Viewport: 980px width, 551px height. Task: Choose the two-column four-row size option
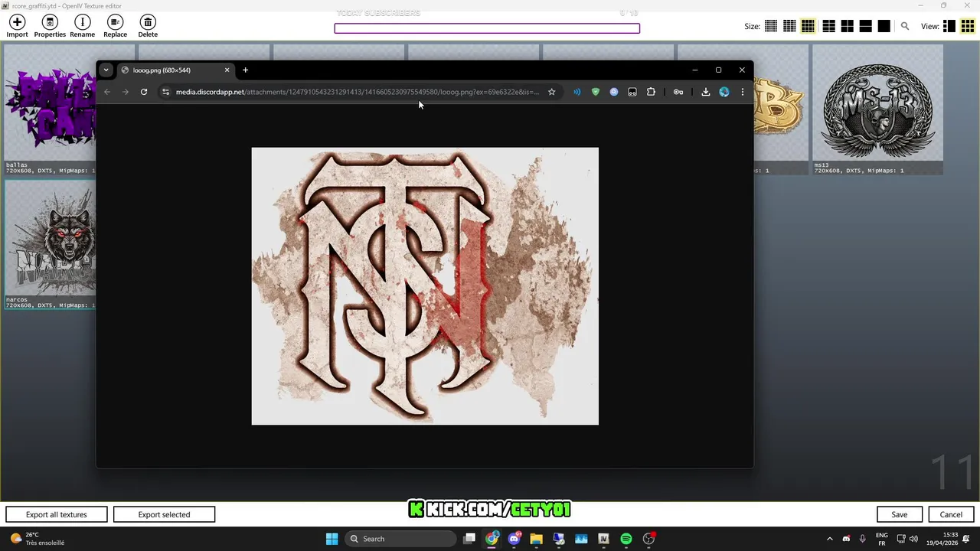pyautogui.click(x=828, y=26)
